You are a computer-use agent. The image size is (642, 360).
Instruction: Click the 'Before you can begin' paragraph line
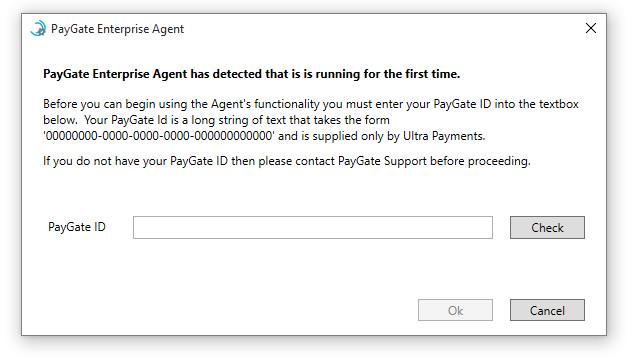311,104
